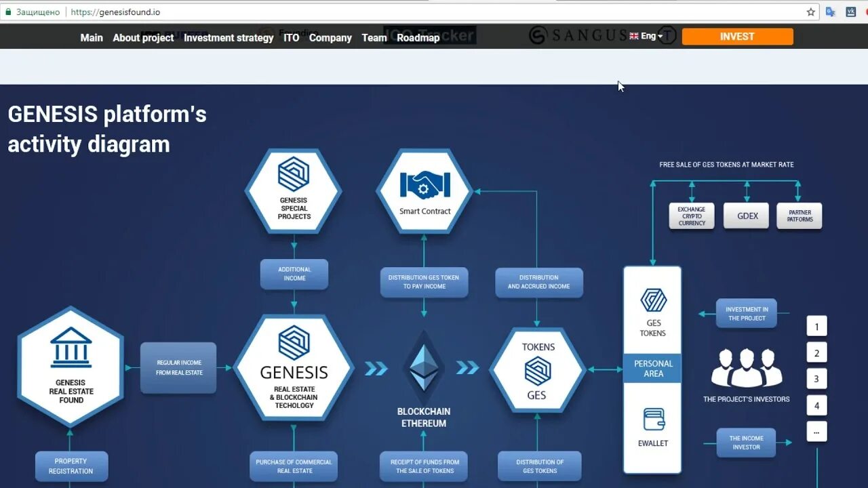Select investor number 3 box
This screenshot has height=488, width=868.
[x=816, y=379]
